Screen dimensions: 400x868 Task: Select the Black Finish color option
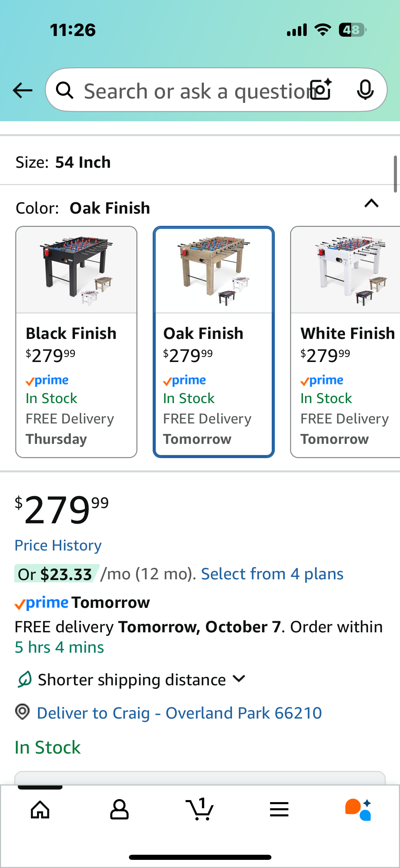tap(76, 342)
